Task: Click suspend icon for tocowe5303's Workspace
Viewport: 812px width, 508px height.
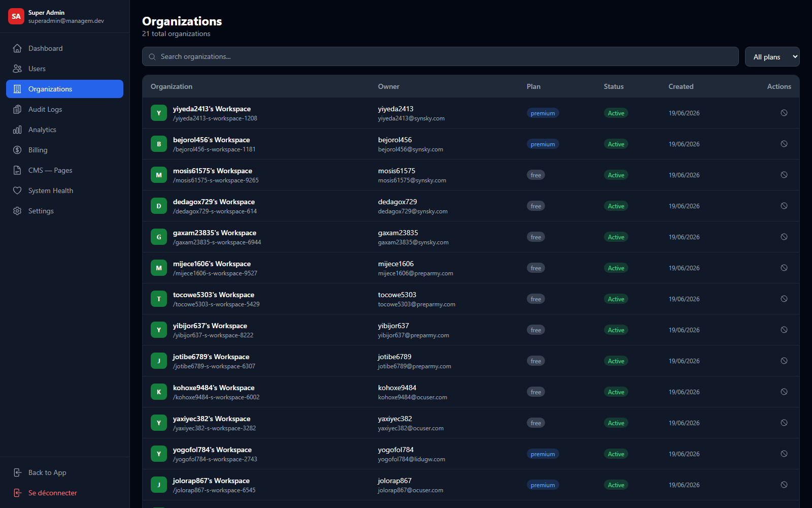Action: point(784,299)
